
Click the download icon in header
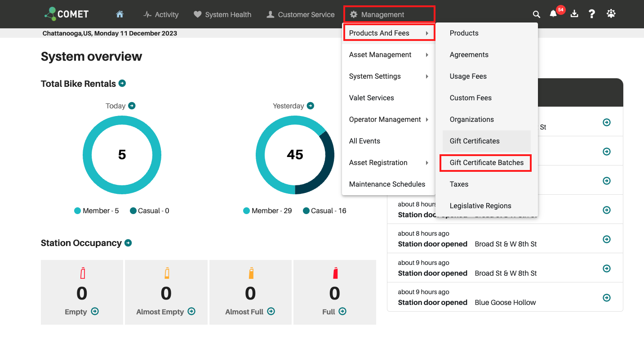574,14
